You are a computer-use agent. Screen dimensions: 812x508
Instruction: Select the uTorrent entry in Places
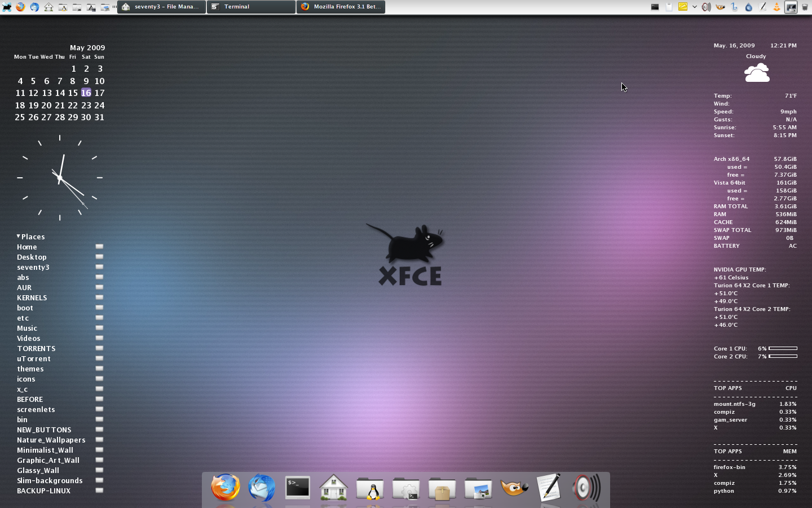point(34,358)
